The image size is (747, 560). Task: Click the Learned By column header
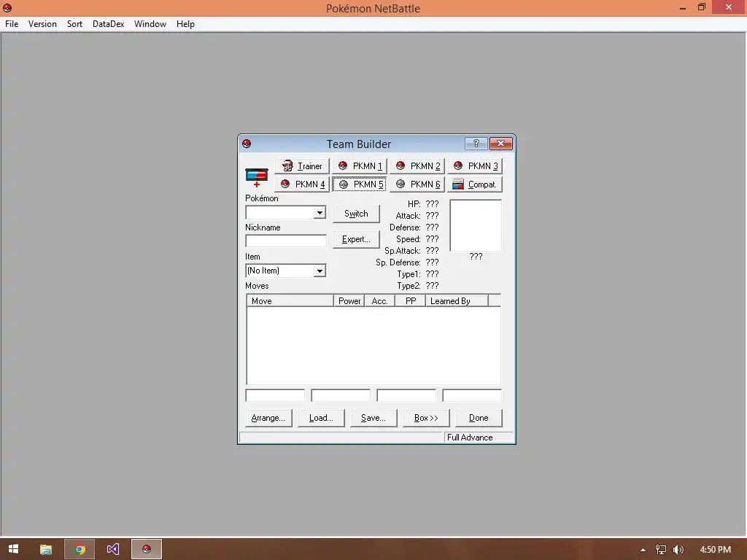[x=457, y=301]
